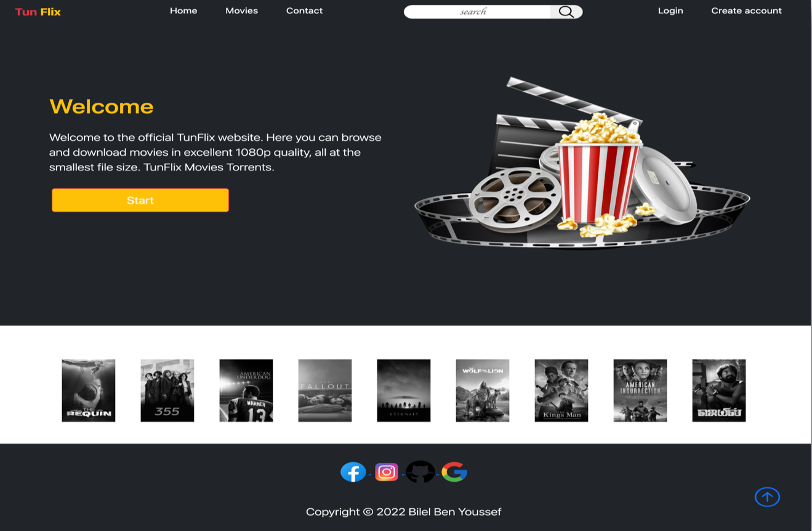Click the magnifying glass search icon

pyautogui.click(x=566, y=12)
